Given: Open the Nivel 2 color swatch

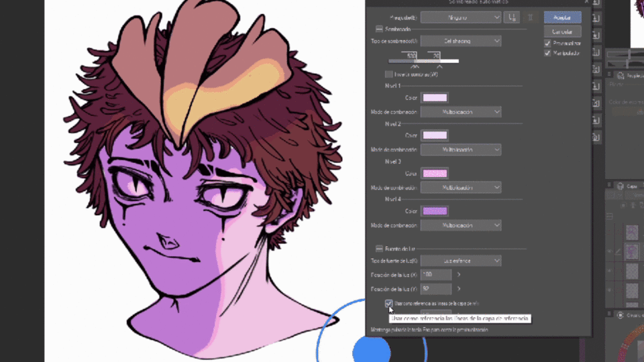Looking at the screenshot, I should coord(435,135).
